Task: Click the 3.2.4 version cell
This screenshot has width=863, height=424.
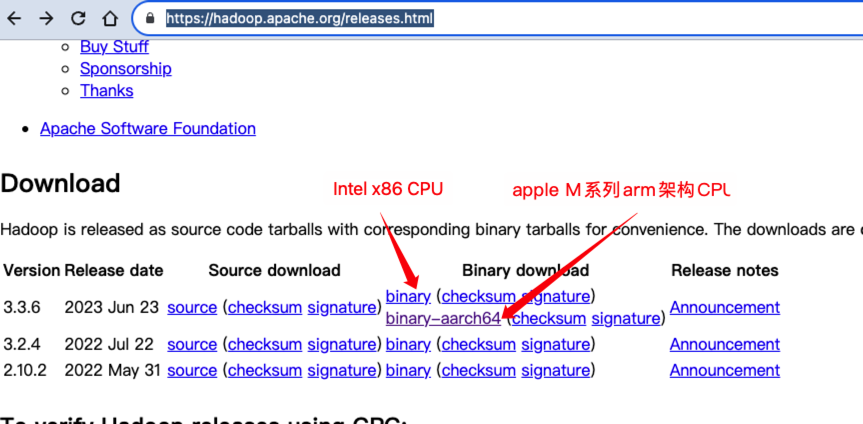Action: (x=22, y=345)
